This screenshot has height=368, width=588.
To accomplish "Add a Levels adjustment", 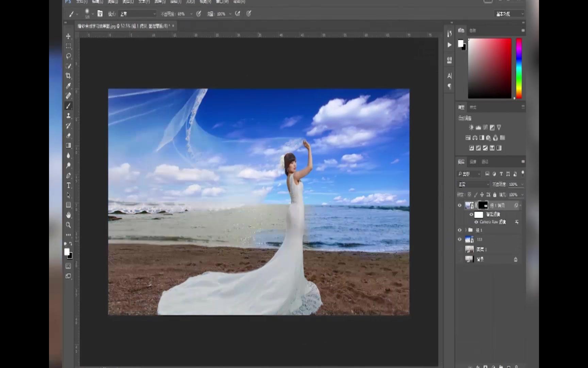I will pyautogui.click(x=478, y=127).
